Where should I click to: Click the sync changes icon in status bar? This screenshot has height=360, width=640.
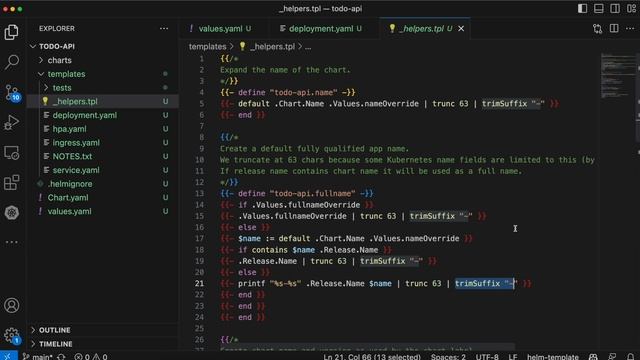(x=61, y=357)
